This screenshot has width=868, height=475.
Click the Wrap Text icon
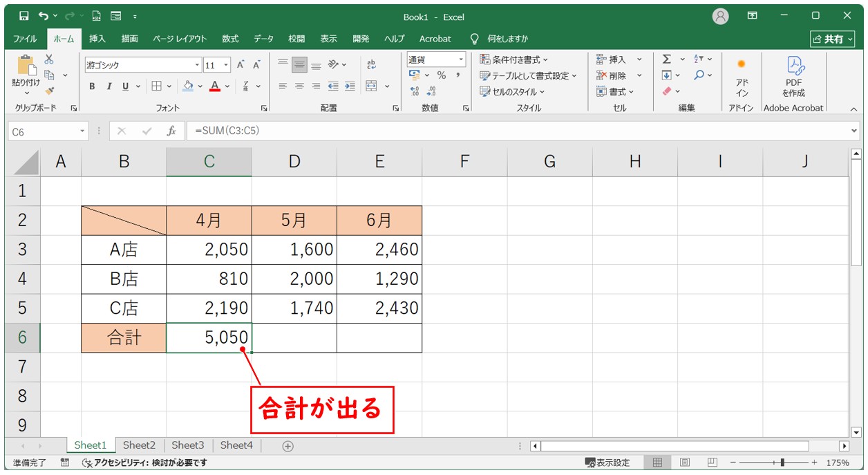(x=371, y=64)
